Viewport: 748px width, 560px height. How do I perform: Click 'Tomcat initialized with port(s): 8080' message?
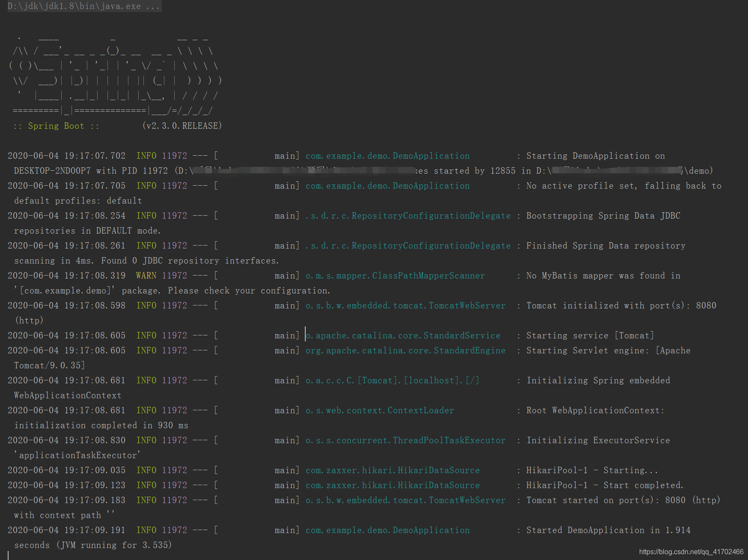point(621,305)
